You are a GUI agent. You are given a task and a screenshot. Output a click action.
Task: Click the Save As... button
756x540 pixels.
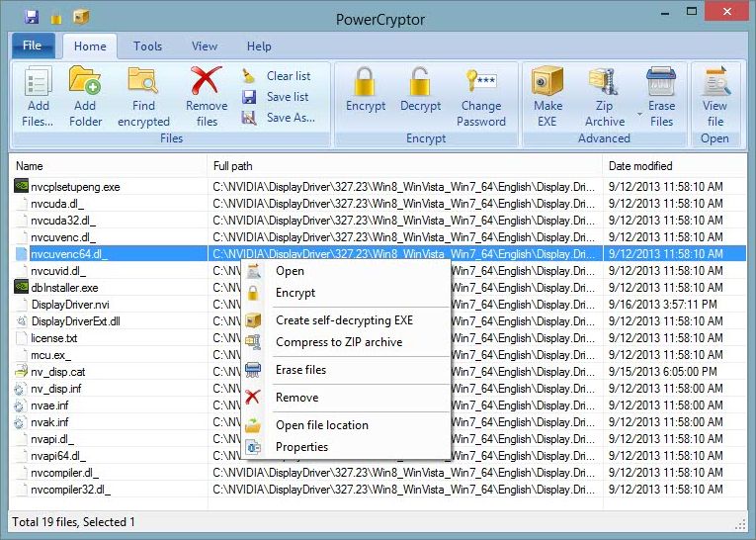[291, 118]
